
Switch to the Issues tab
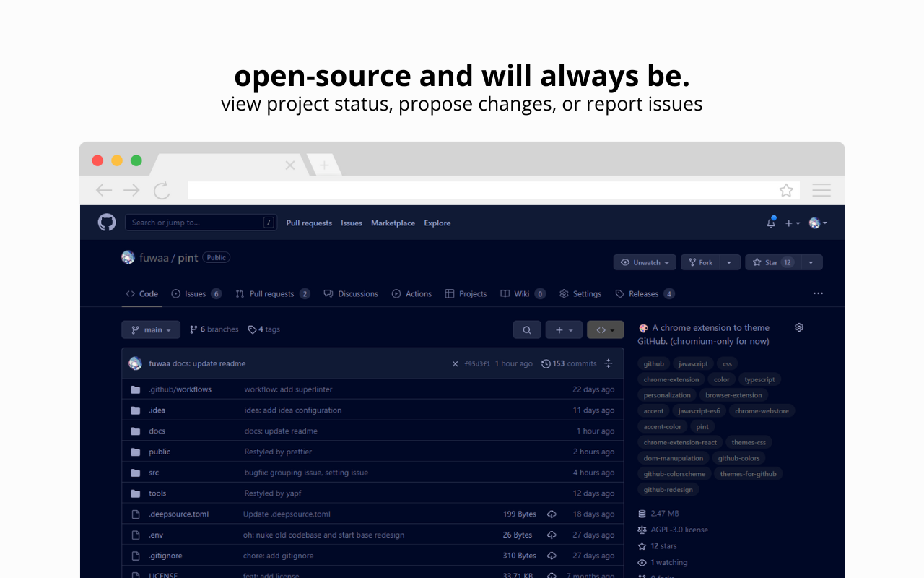pyautogui.click(x=196, y=294)
